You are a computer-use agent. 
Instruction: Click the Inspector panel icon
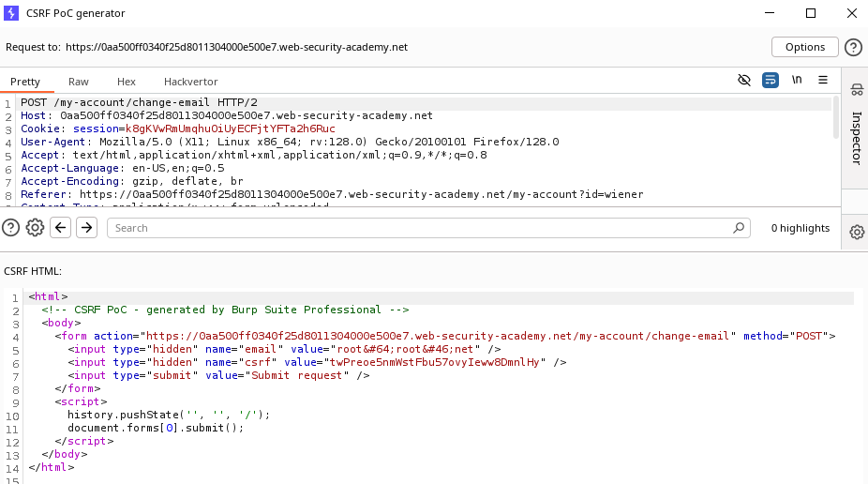point(857,88)
